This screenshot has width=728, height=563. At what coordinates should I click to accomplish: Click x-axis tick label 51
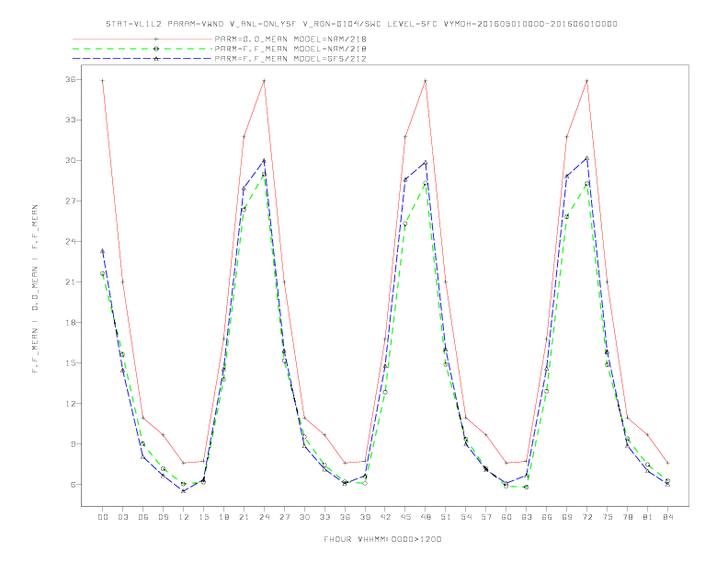pos(446,517)
